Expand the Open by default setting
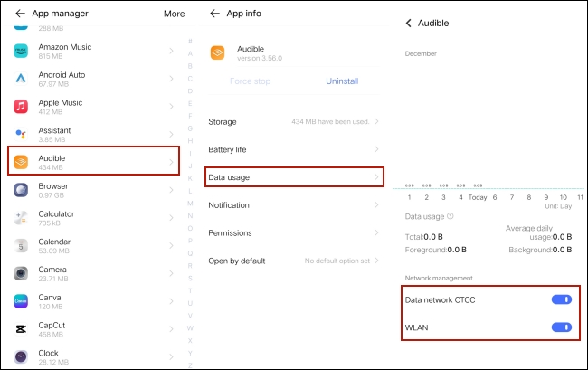Viewport: 588px width, 370px height. 294,261
